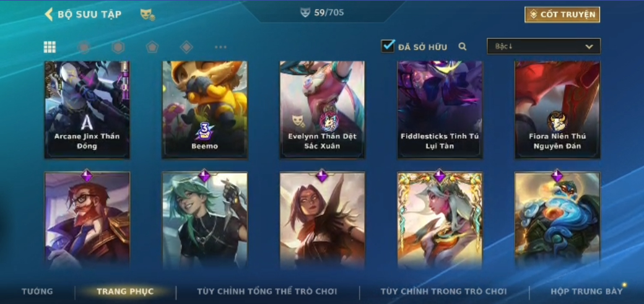644x304 pixels.
Task: Click the 59/705 skins counter
Action: 323,13
